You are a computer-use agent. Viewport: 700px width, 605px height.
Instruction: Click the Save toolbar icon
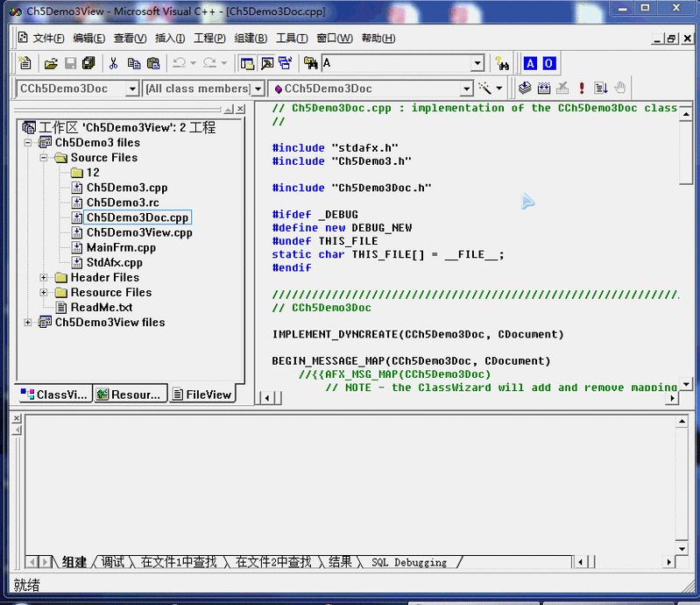[x=70, y=63]
